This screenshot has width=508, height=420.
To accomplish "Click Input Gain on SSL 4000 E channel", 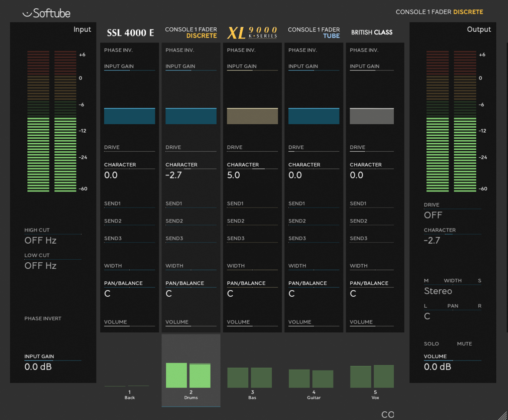I will (129, 66).
